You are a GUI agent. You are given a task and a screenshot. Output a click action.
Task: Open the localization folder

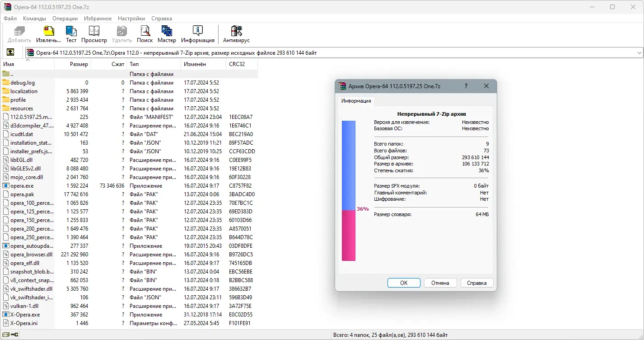point(23,91)
